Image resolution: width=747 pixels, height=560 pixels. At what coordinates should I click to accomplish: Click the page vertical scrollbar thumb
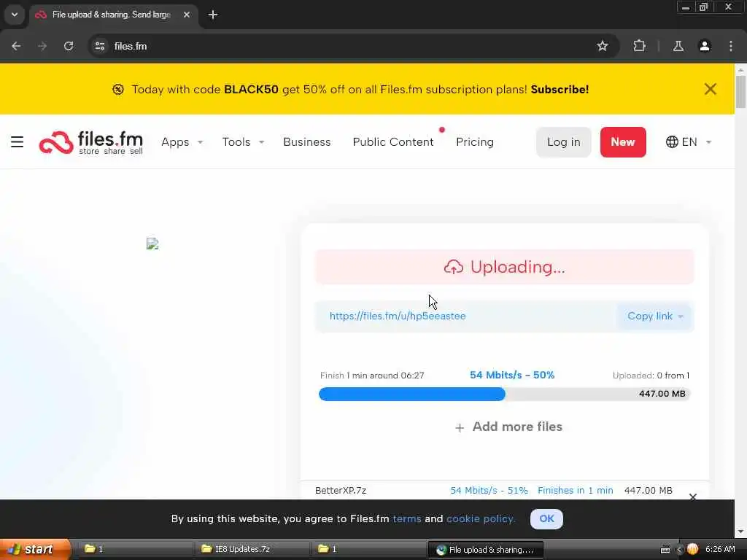point(740,91)
